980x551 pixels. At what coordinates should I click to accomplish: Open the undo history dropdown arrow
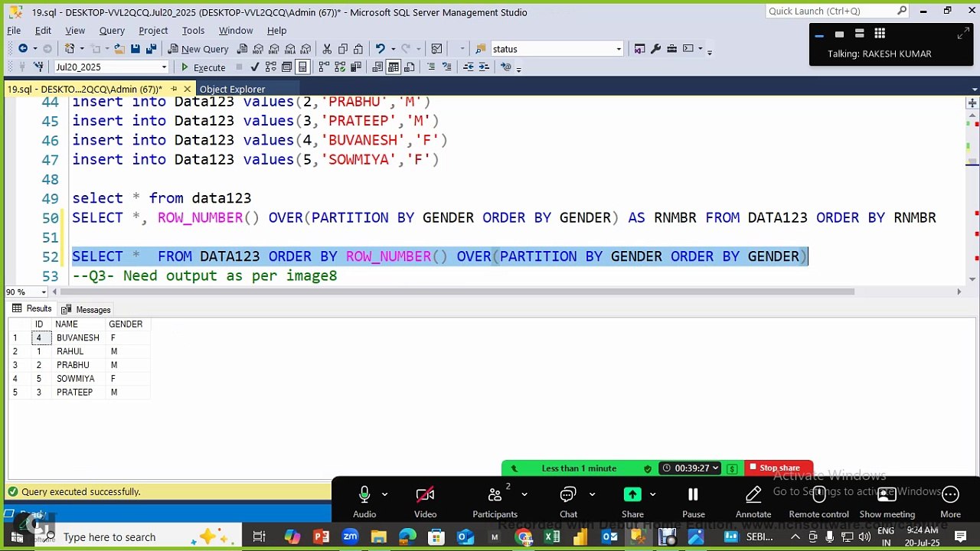click(x=393, y=49)
